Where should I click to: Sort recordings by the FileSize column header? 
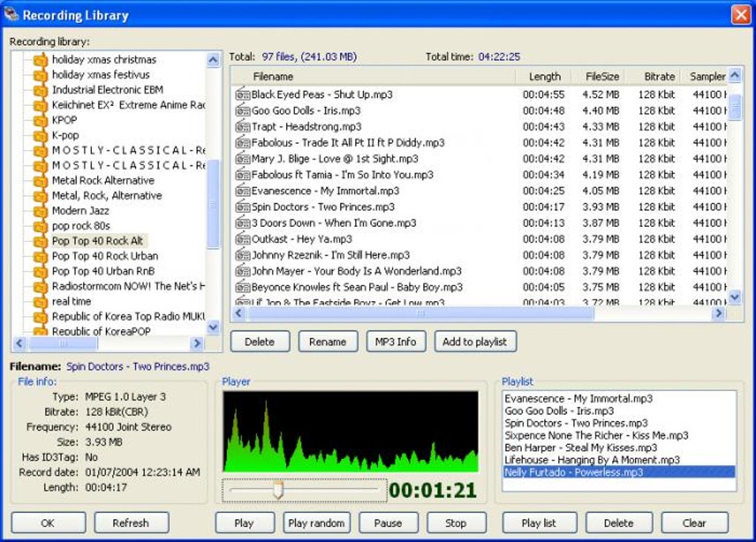[601, 76]
